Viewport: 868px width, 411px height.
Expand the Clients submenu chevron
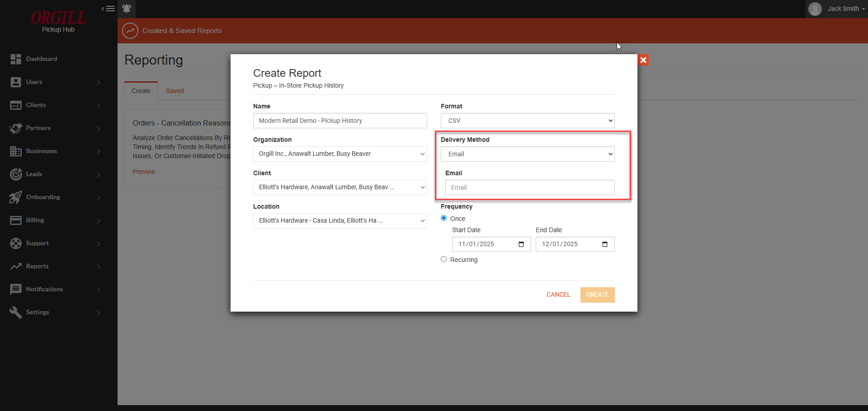99,106
